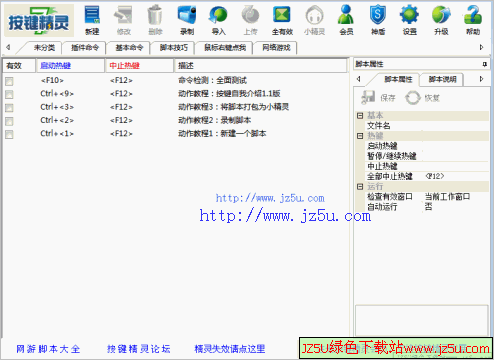Image resolution: width=494 pixels, height=360 pixels.
Task: Select script 动作教程3：将脚本打包为小精灵
Action: [233, 107]
